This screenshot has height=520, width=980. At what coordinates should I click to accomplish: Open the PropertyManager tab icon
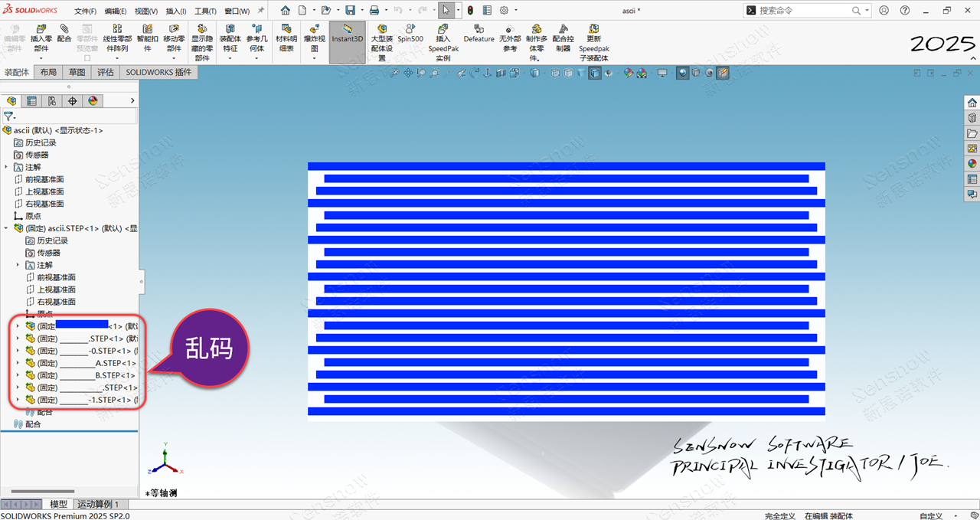click(31, 100)
